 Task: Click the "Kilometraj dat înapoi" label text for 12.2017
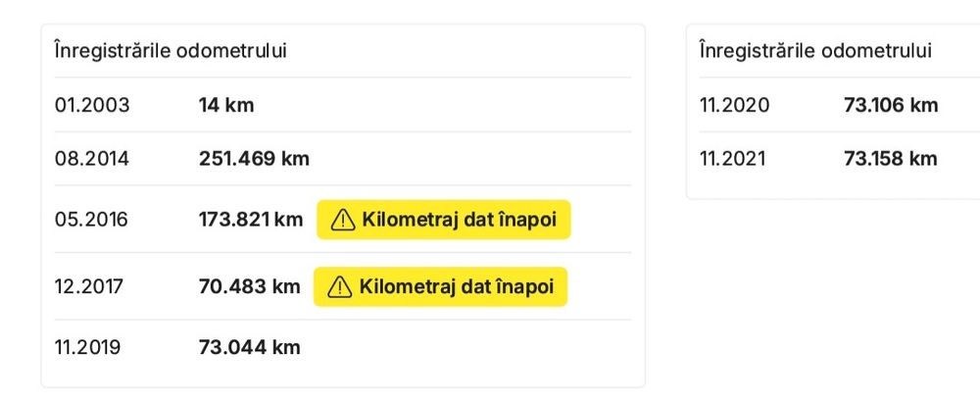pos(457,287)
